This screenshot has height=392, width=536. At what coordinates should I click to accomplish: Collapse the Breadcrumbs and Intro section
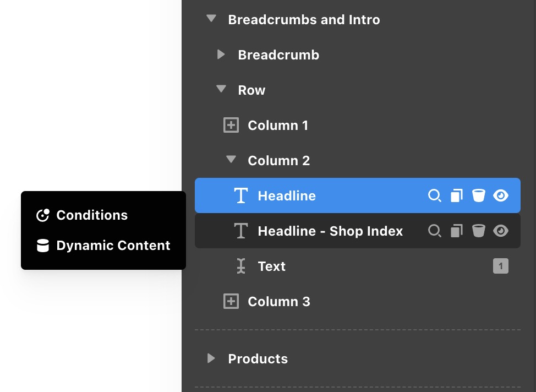pos(211,19)
